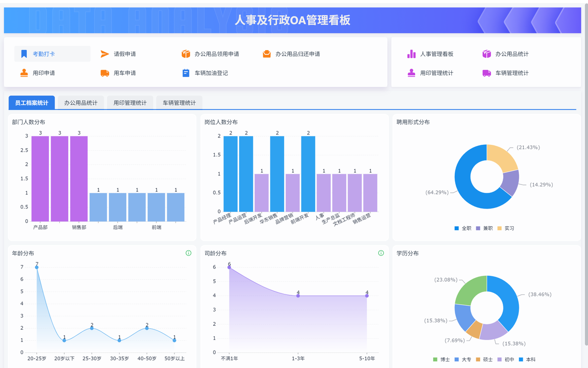Viewport: 588px width, 368px height.
Task: Click the 文档工程师 axis label
Action: pos(345,219)
